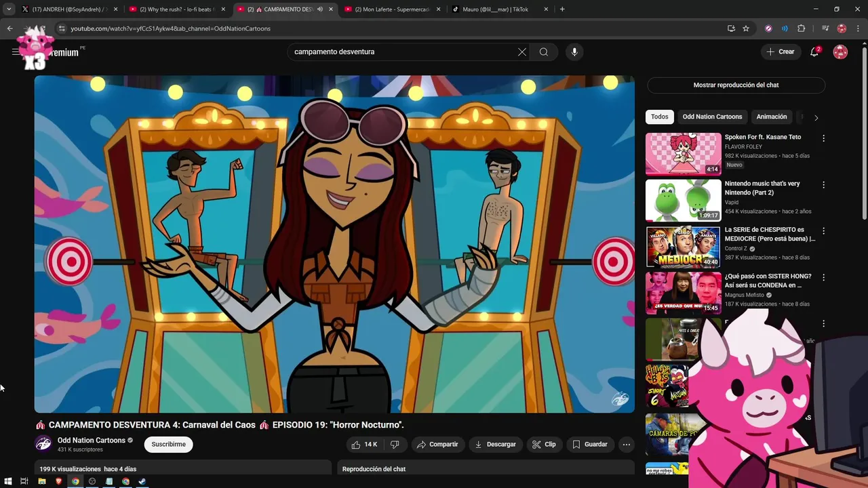The width and height of the screenshot is (868, 488).
Task: Like the video with thumbs up
Action: 364,445
